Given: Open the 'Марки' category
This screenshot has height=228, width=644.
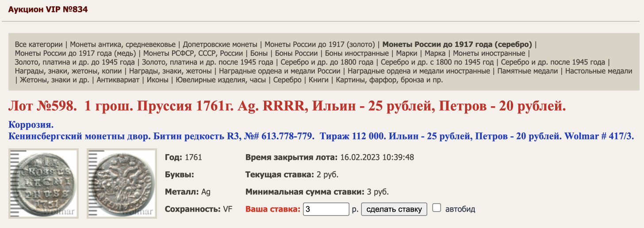Looking at the screenshot, I should point(407,53).
